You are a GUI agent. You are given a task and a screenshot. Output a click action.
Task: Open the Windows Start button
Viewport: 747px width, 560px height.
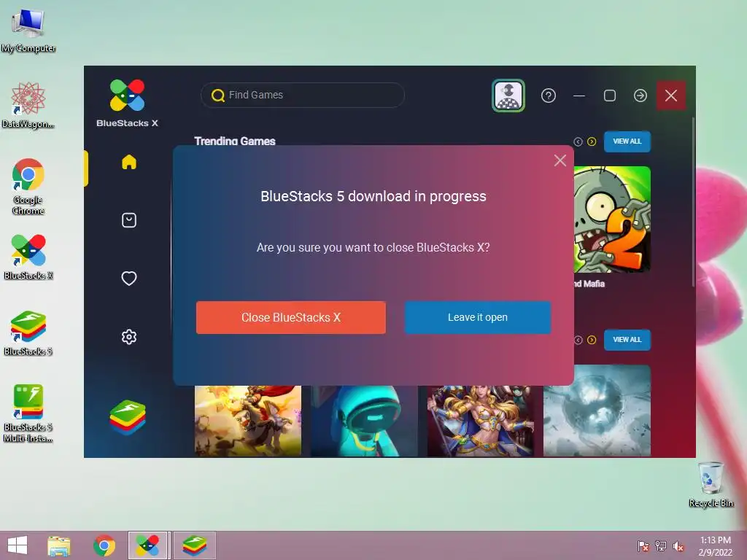[18, 545]
